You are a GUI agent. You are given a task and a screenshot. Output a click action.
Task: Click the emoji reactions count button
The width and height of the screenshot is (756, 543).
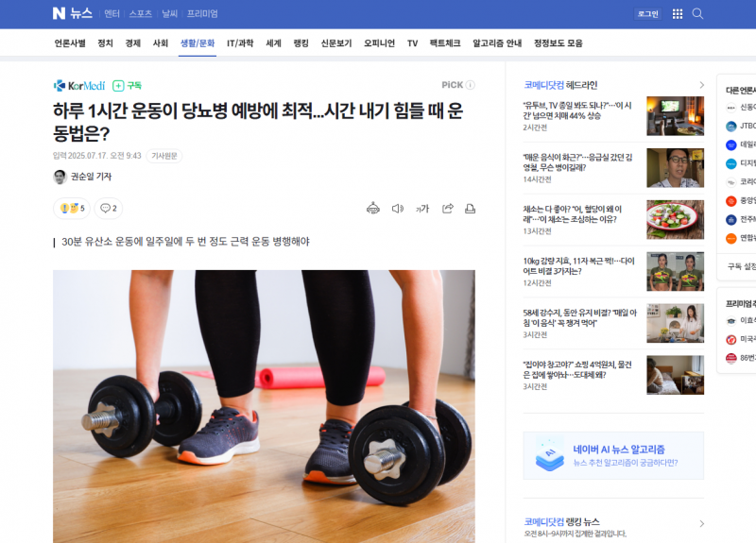[x=72, y=208]
